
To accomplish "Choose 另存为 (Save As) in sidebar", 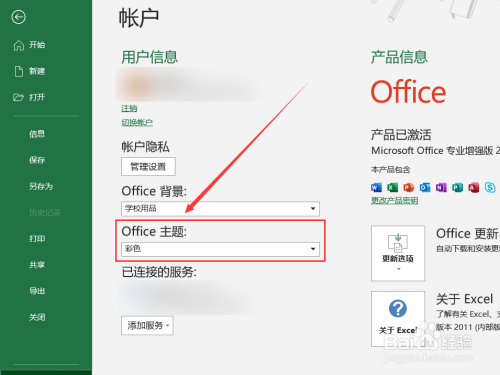I will [x=41, y=186].
